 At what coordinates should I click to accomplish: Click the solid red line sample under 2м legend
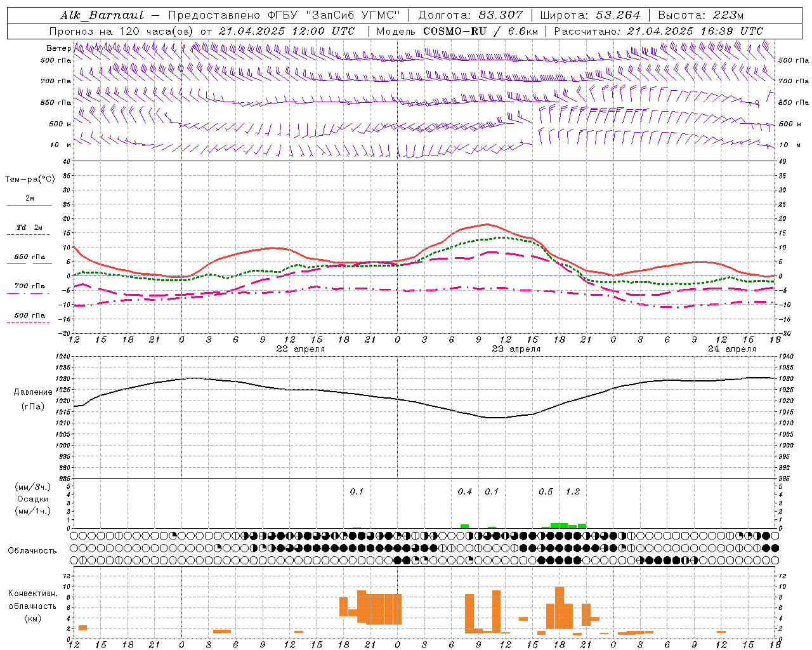pyautogui.click(x=29, y=205)
